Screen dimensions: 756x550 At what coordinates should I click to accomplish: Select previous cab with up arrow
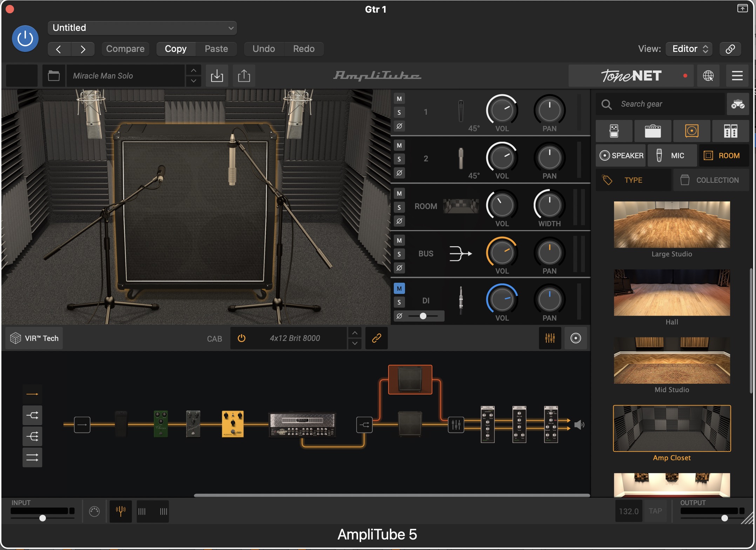[x=355, y=333]
